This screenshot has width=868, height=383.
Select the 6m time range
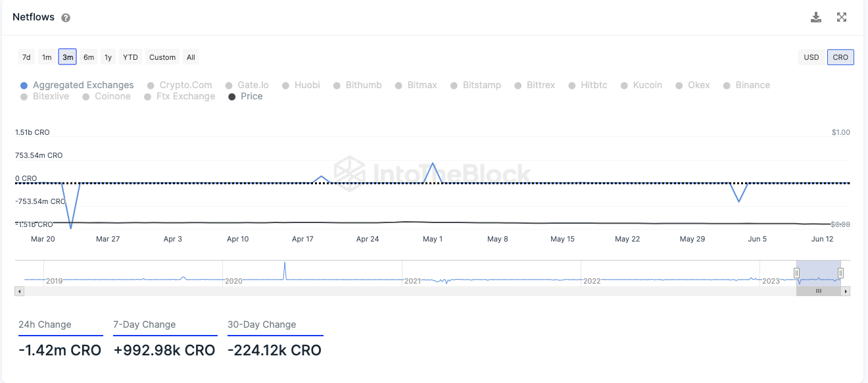point(89,57)
